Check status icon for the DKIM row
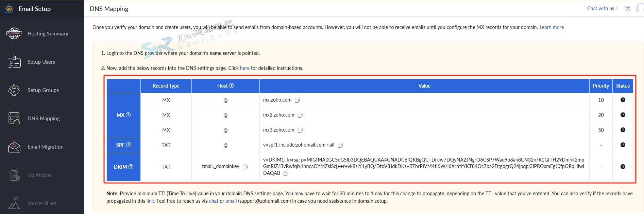This screenshot has width=644, height=214. (x=623, y=167)
